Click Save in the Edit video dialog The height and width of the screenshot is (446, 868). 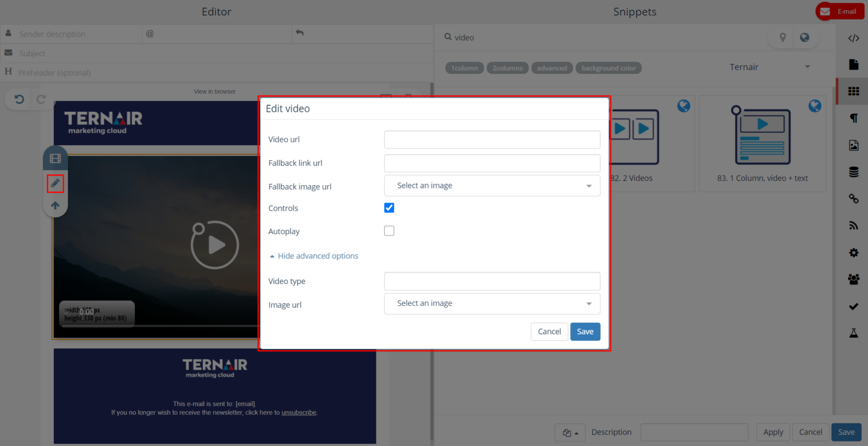pyautogui.click(x=585, y=331)
